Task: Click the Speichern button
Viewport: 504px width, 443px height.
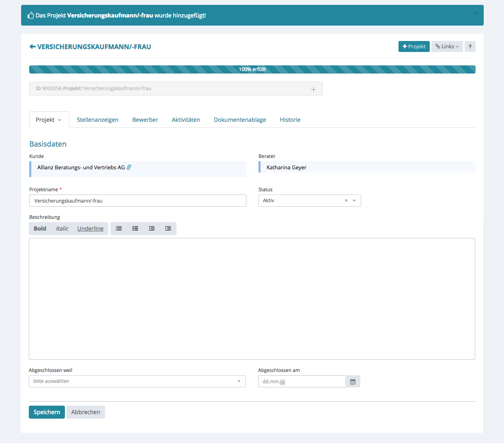Action: [x=47, y=412]
